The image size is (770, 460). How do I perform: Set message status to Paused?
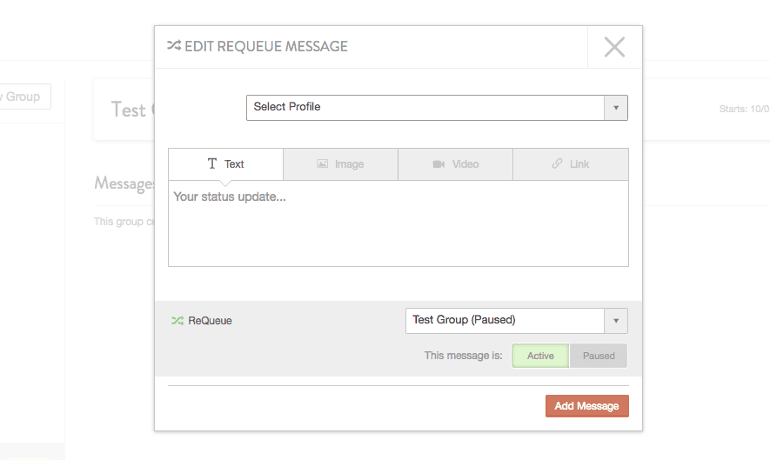point(598,356)
